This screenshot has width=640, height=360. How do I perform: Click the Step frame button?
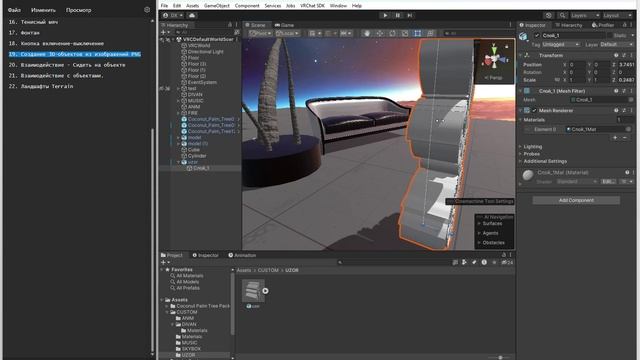click(x=409, y=15)
